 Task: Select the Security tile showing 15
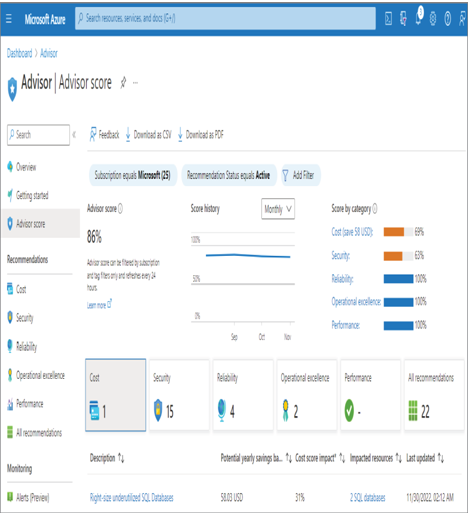(x=179, y=395)
